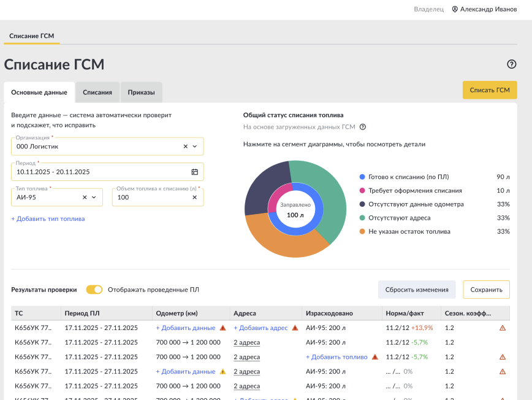Click red warning icon beside Добавить топливо
Viewport: 532px width, 400px height.
click(x=374, y=357)
